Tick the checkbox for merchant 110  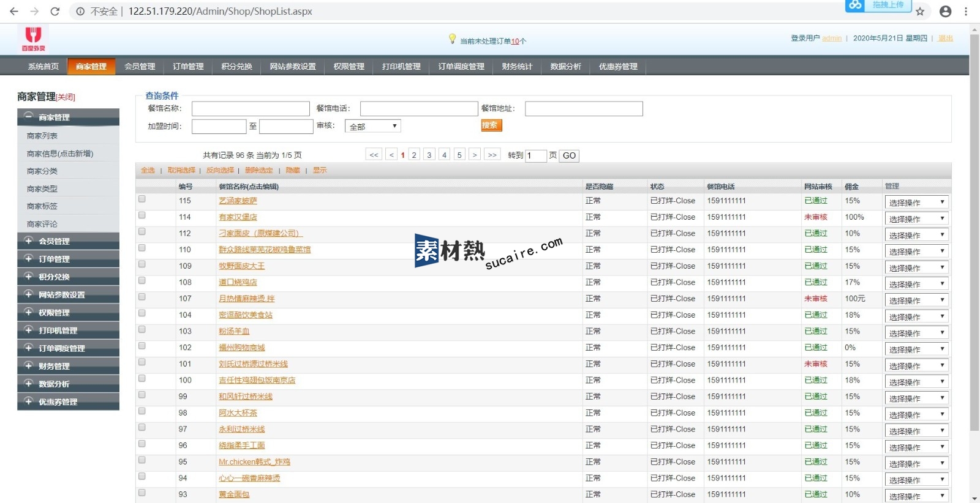[x=142, y=248]
